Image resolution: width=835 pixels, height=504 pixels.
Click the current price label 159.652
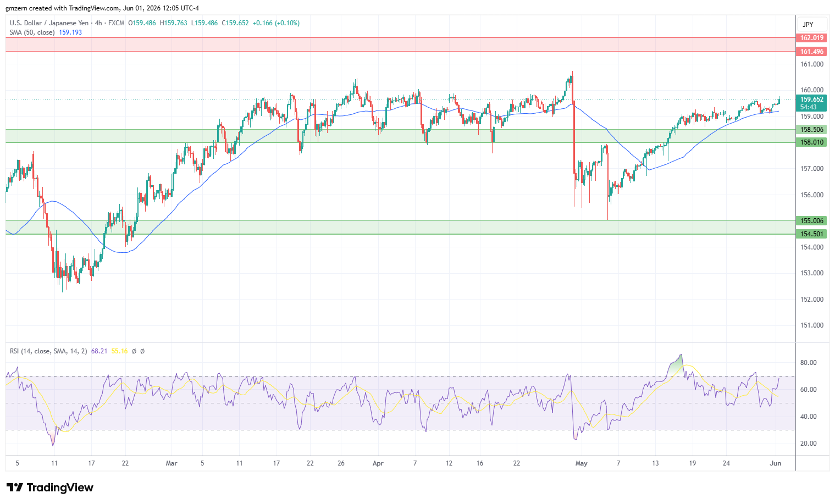point(811,99)
